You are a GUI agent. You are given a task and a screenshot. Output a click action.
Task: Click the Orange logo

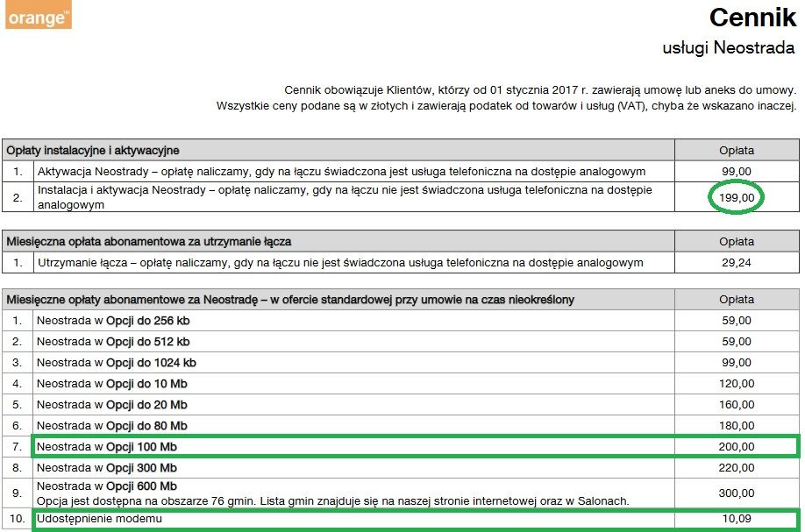pos(38,15)
